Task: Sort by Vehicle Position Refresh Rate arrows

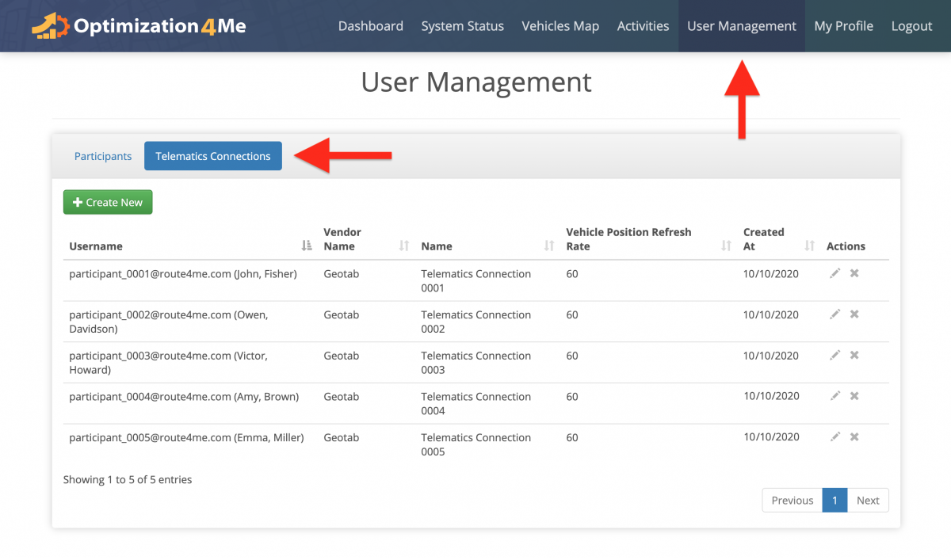Action: [726, 246]
